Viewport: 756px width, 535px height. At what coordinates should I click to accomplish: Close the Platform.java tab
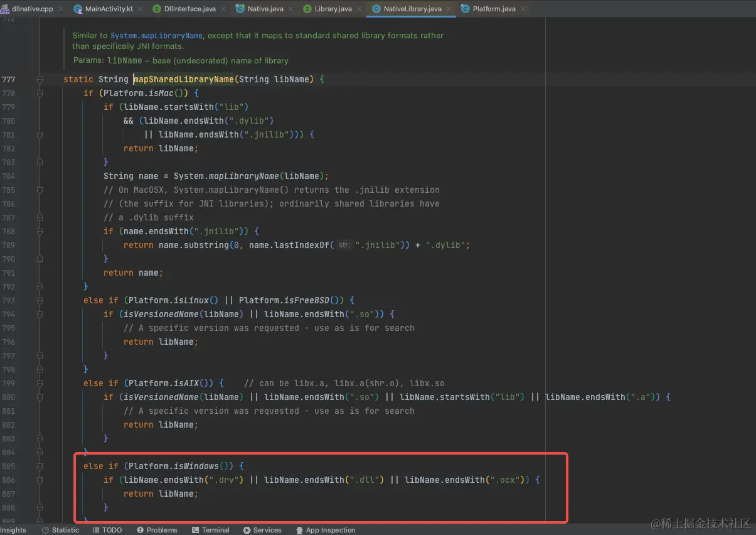click(x=524, y=9)
